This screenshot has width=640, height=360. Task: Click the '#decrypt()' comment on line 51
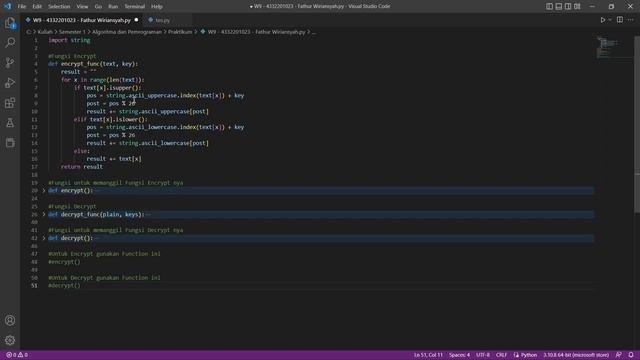pos(64,285)
